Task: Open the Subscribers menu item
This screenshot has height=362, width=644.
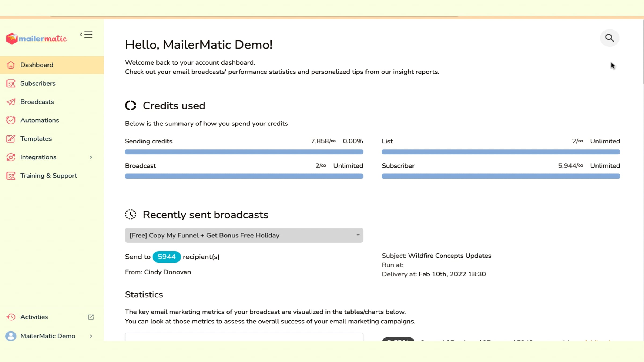Action: point(38,83)
